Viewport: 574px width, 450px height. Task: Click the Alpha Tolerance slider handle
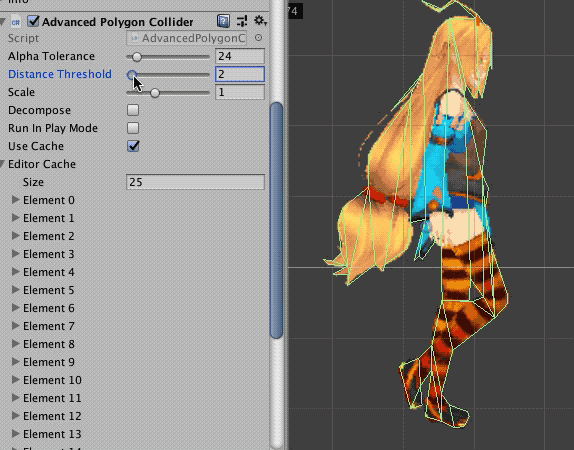click(137, 57)
